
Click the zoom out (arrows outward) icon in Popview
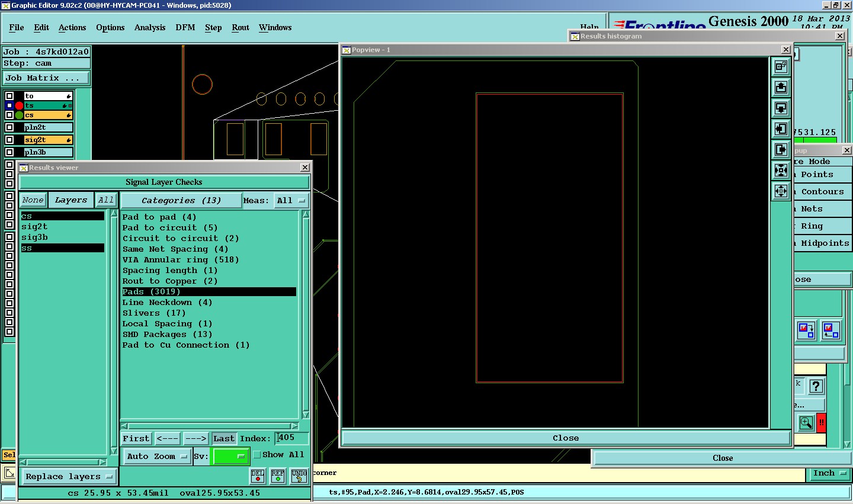click(781, 191)
